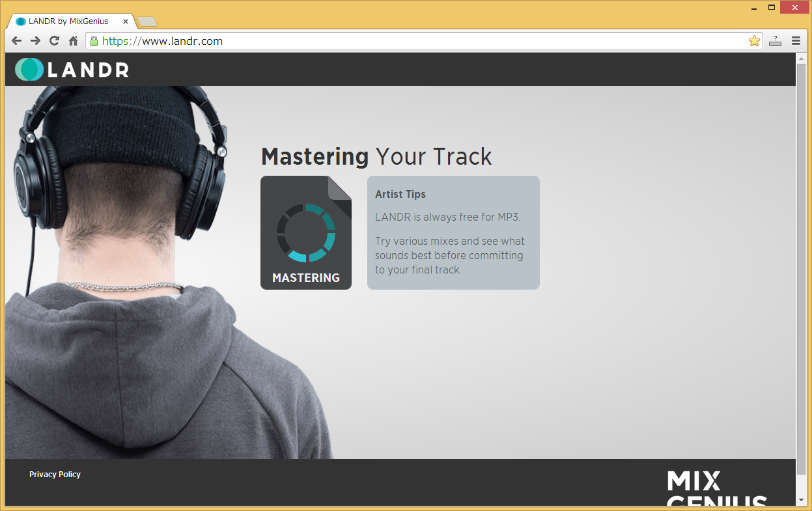Open a new browser tab
Viewport: 812px width, 511px height.
[x=147, y=21]
